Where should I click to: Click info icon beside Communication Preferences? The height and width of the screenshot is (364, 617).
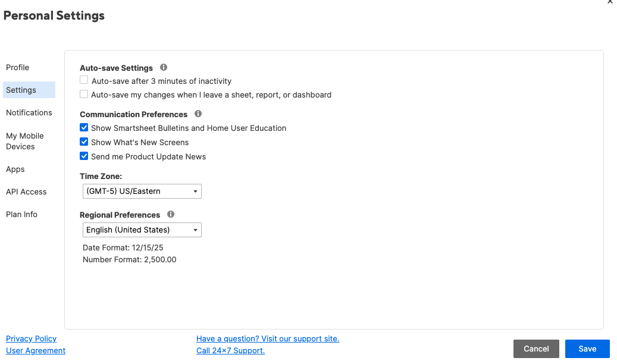(x=198, y=114)
